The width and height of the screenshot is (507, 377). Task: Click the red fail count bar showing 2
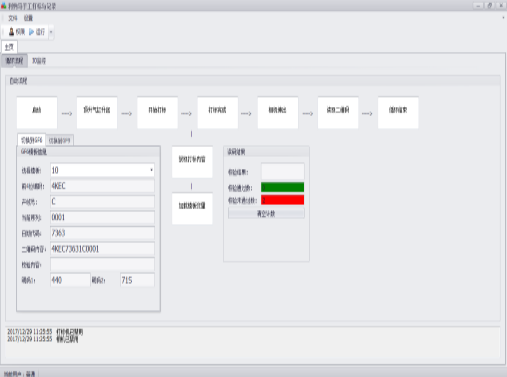(x=282, y=200)
